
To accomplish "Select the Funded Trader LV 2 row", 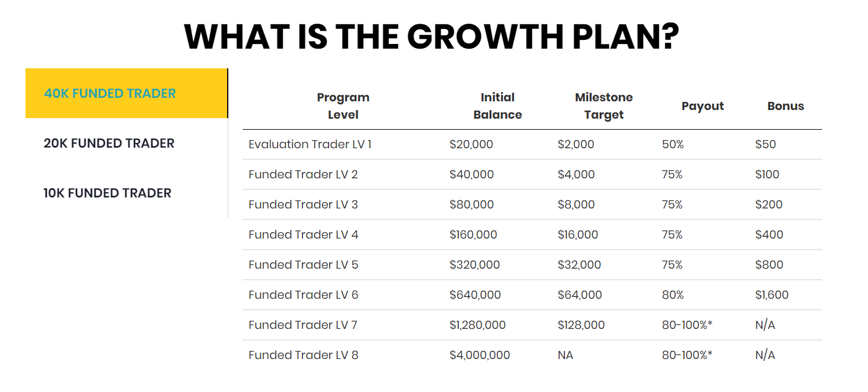I will click(532, 174).
